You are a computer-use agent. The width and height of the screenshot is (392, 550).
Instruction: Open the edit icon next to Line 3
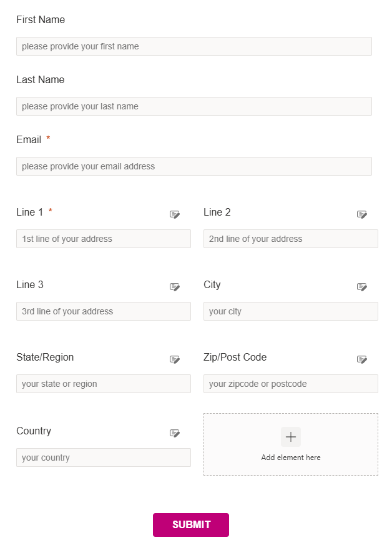[175, 287]
